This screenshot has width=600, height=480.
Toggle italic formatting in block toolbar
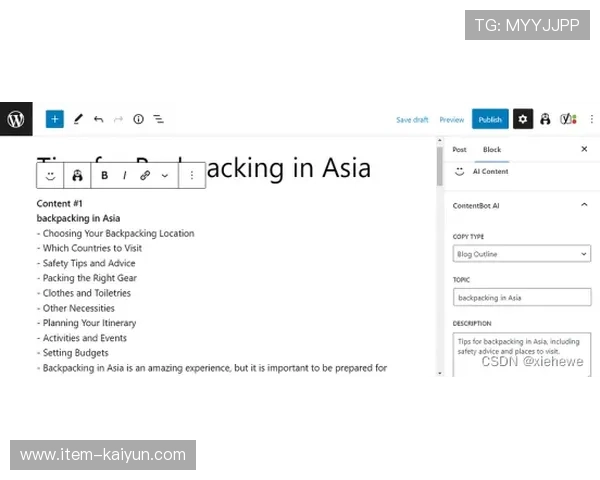point(124,175)
